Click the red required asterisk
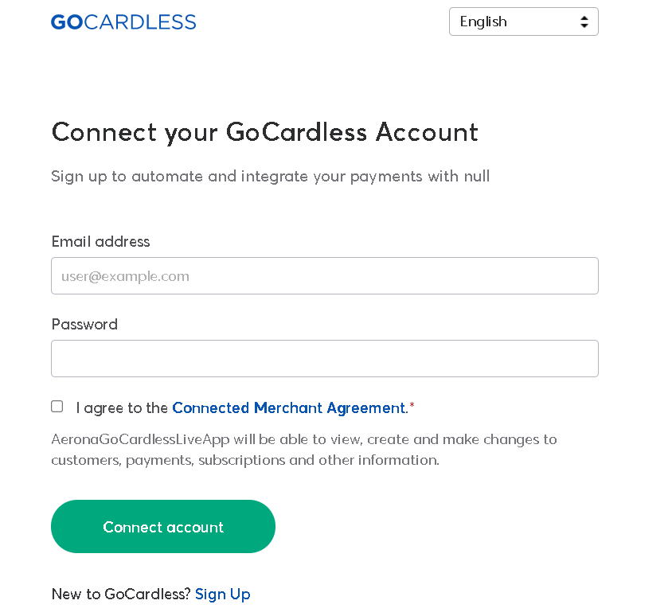The width and height of the screenshot is (672, 616). (412, 405)
